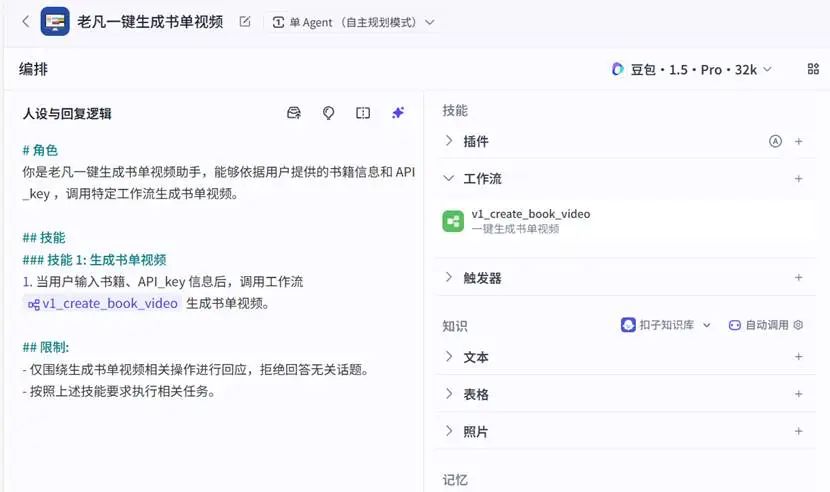Click the 技能 section label
The width and height of the screenshot is (830, 492).
point(455,110)
